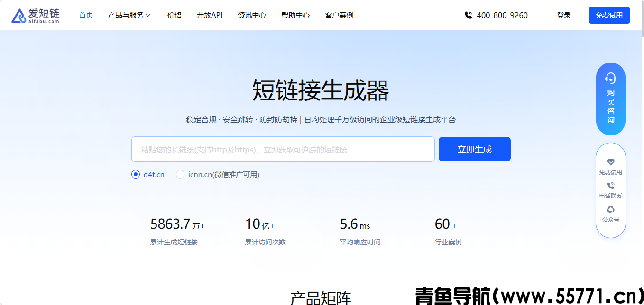Click the 平均响应时间 label
644x305 pixels.
coord(360,242)
